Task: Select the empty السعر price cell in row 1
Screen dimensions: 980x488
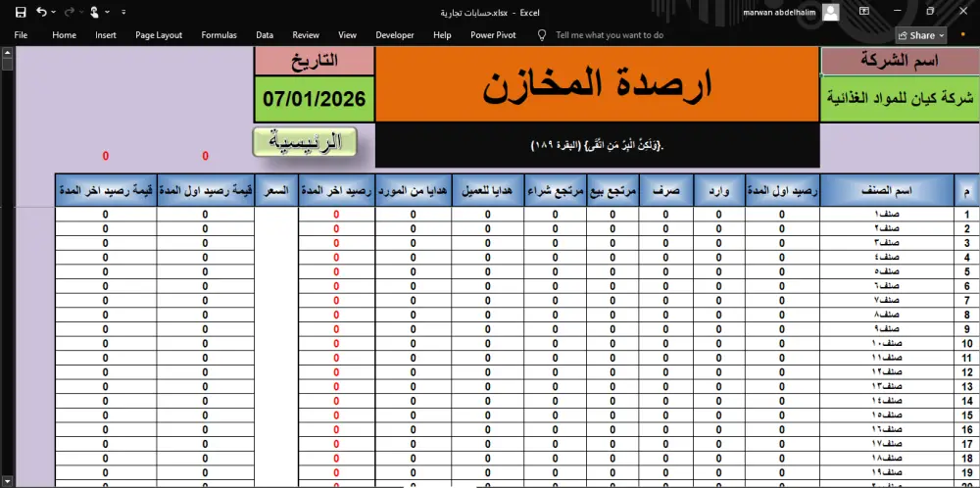Action: (276, 215)
